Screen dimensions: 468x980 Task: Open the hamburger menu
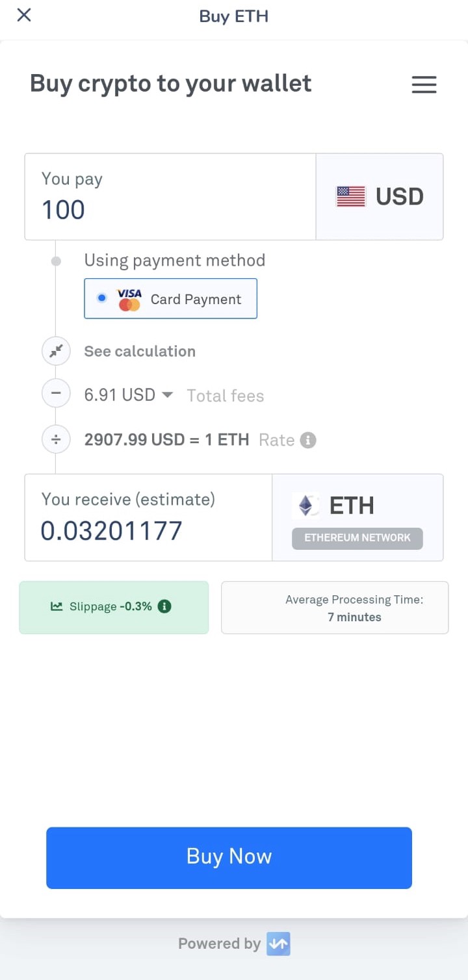pos(424,85)
